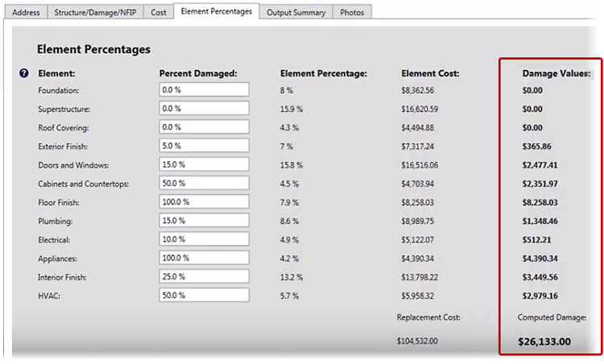The height and width of the screenshot is (364, 604).
Task: Open the Structure/Damage/NFIP tab
Action: pos(95,12)
